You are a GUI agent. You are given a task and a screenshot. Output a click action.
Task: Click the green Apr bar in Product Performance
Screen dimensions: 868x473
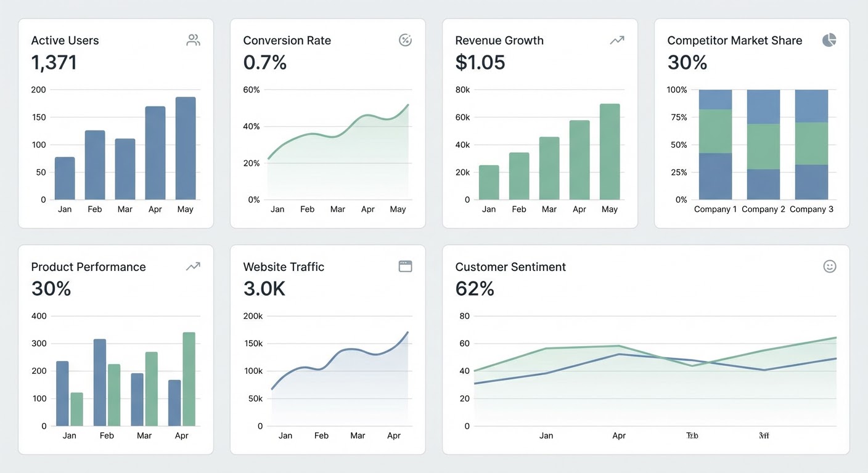coord(189,379)
